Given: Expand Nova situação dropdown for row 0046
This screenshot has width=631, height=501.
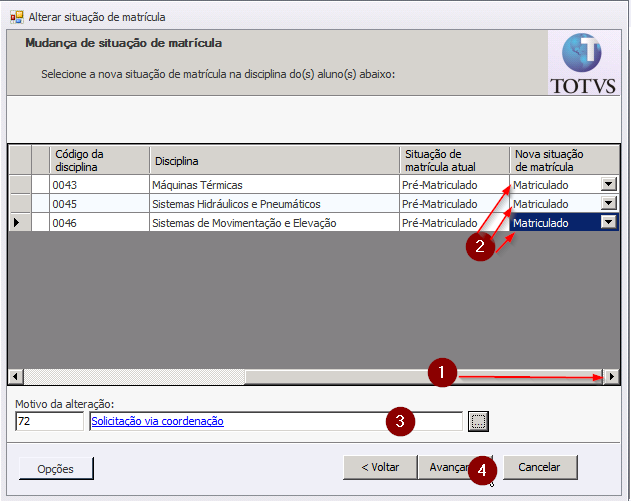Looking at the screenshot, I should click(x=608, y=223).
